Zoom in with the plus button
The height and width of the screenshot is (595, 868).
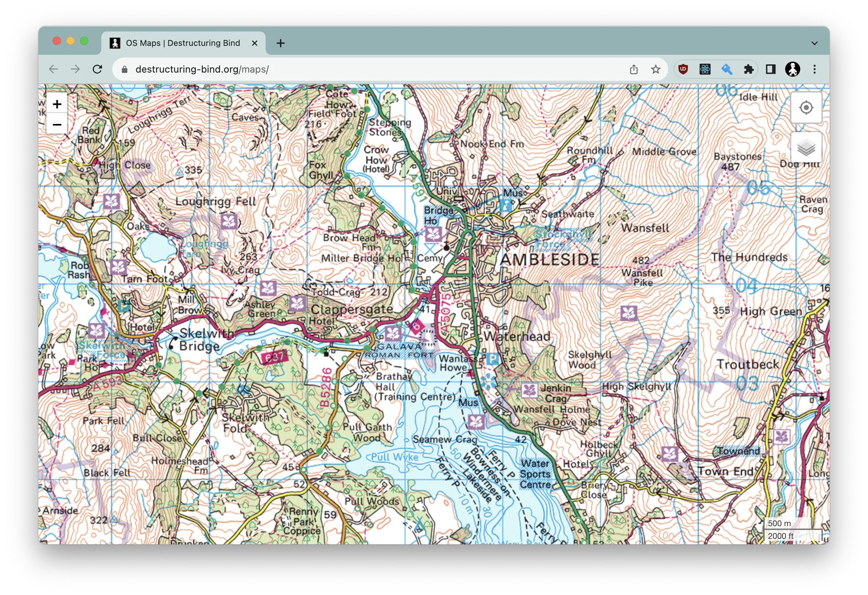(x=57, y=104)
